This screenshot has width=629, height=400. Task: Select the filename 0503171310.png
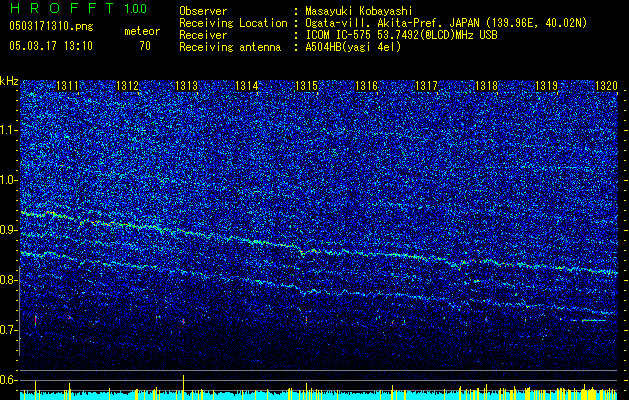tap(51, 27)
